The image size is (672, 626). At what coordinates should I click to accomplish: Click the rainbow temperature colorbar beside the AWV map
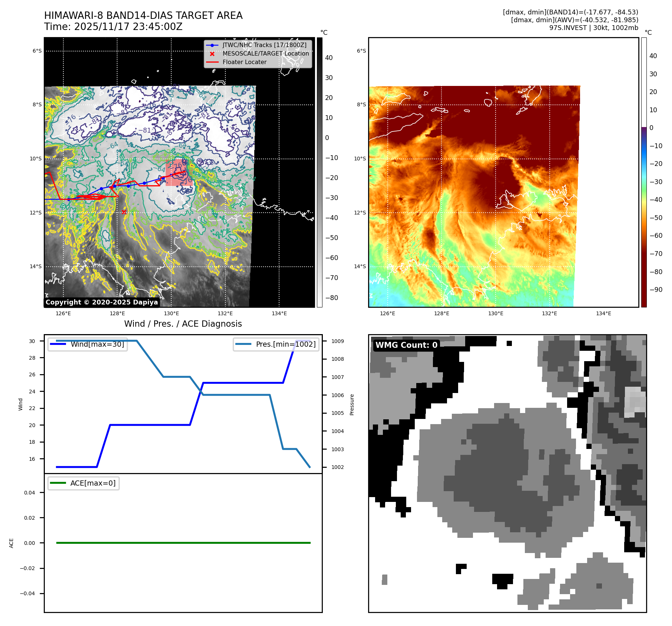(644, 172)
